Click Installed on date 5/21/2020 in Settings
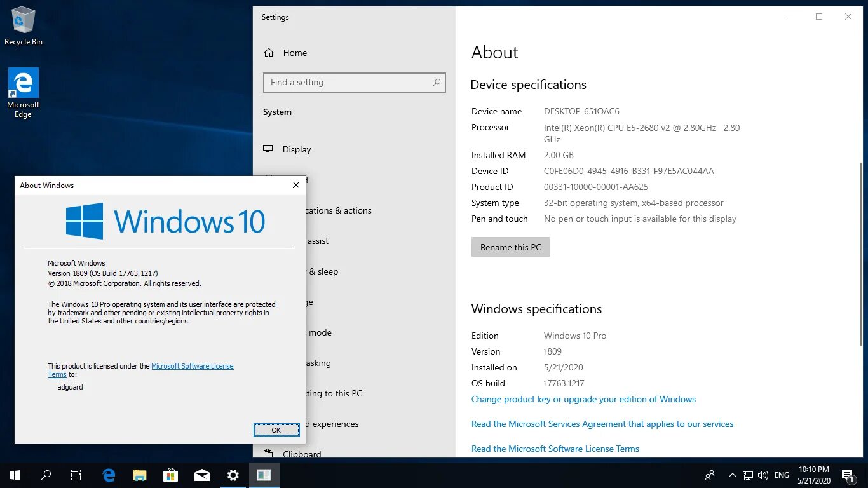868x488 pixels. click(564, 367)
